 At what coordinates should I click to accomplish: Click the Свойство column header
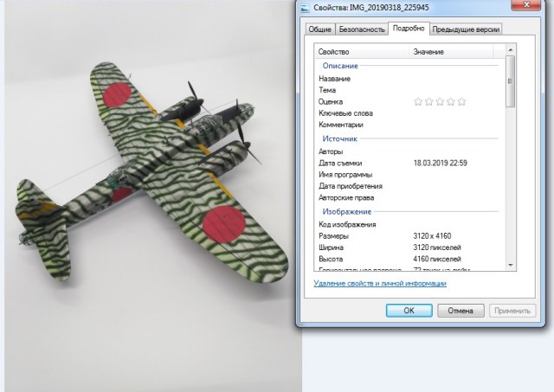pos(362,52)
